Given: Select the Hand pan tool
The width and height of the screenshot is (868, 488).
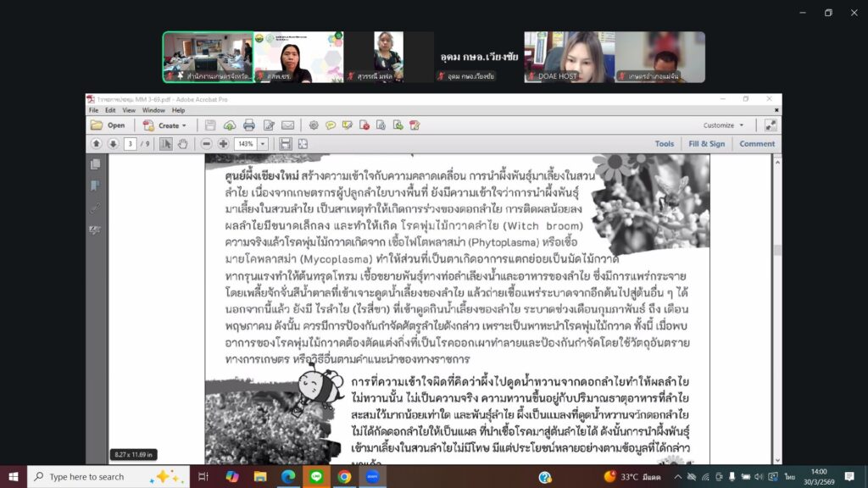Looking at the screenshot, I should (x=182, y=144).
